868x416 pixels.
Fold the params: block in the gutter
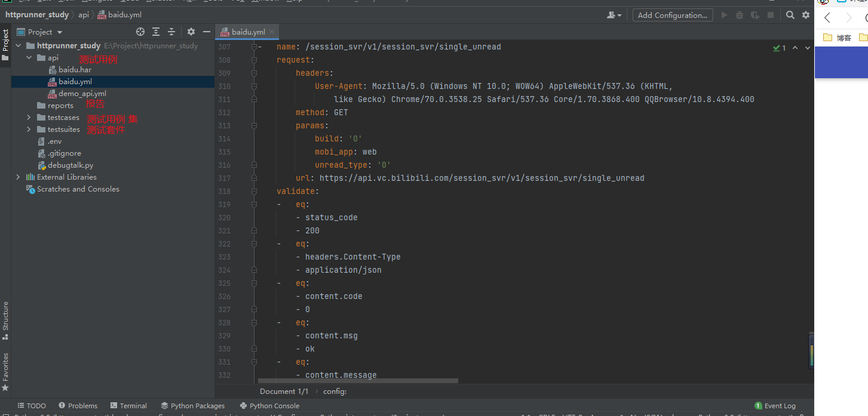click(x=254, y=125)
